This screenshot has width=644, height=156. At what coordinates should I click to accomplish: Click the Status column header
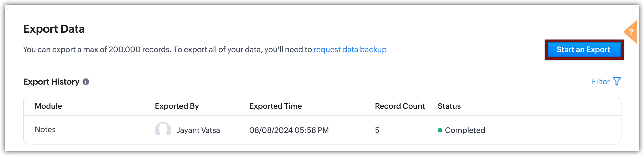449,106
